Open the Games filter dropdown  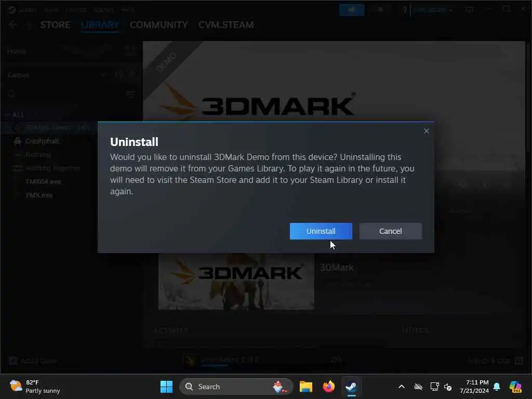click(x=57, y=75)
